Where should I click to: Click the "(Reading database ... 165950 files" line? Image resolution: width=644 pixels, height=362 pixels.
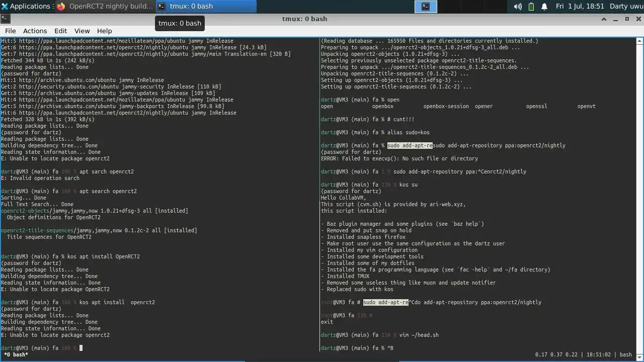click(430, 41)
